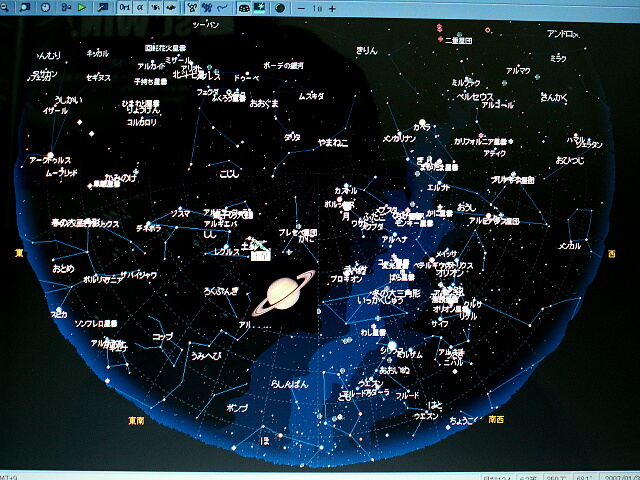Select the ミルファク star label
Image resolution: width=640 pixels, height=480 pixels.
point(466,83)
